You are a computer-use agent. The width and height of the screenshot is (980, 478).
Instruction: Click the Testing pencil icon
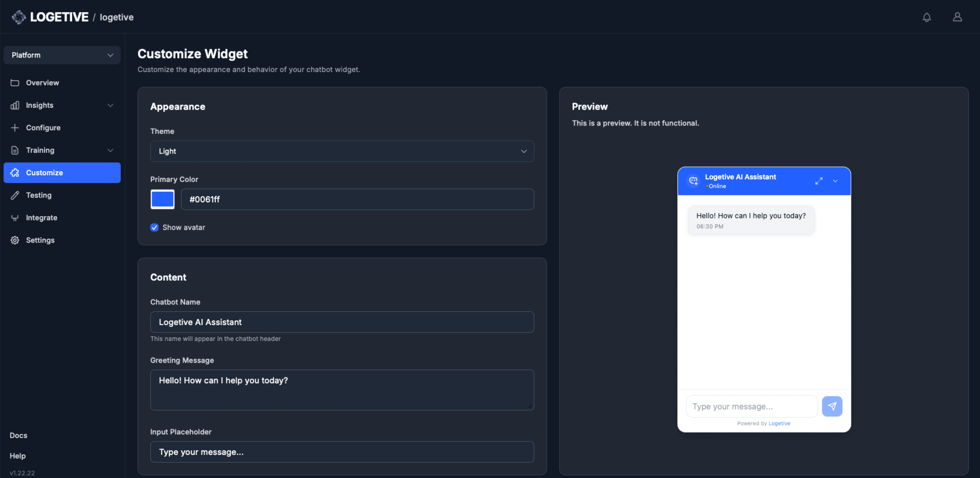(x=15, y=195)
